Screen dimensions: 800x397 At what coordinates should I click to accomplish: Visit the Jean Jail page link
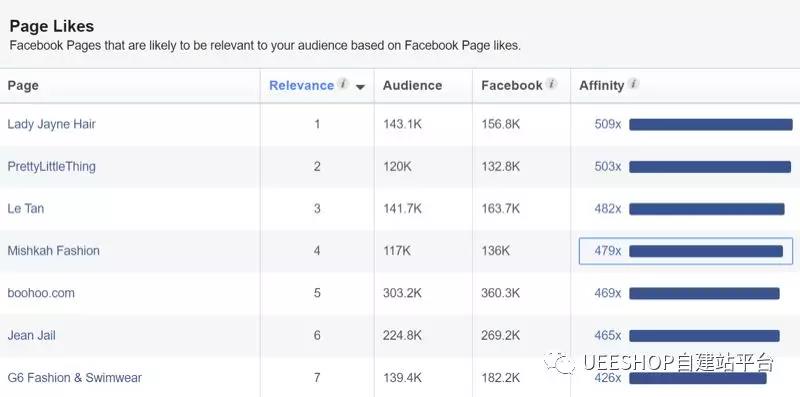(x=32, y=335)
